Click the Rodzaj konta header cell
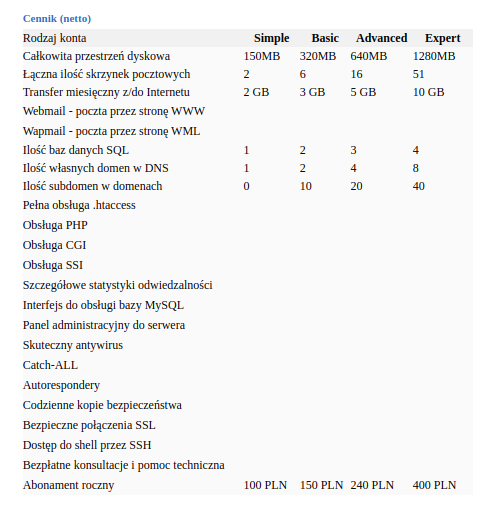The image size is (489, 506). coord(54,38)
